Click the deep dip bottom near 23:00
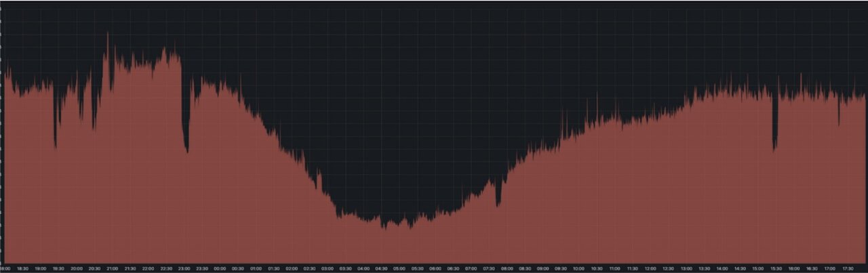 [x=186, y=150]
